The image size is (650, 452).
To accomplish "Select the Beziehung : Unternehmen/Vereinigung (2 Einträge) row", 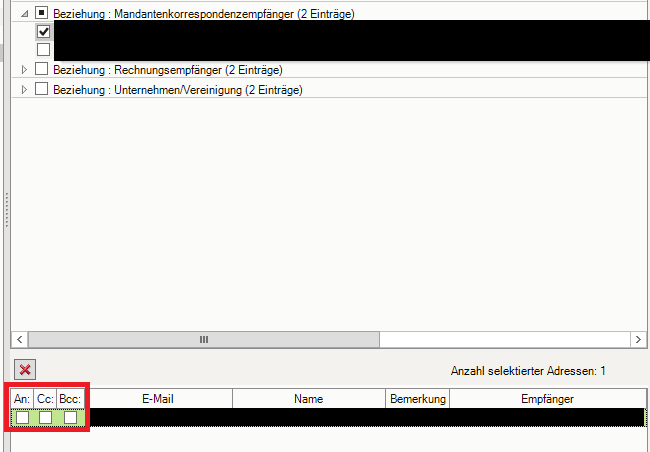I will [x=330, y=89].
